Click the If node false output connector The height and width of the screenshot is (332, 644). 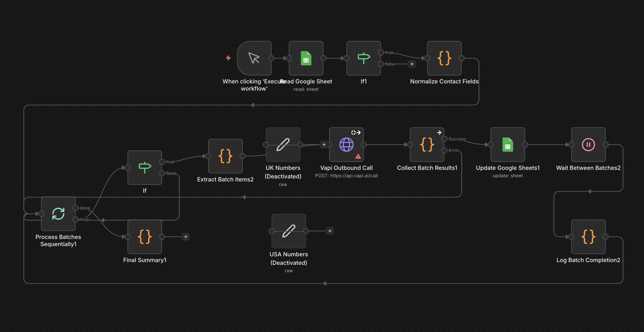tap(162, 173)
